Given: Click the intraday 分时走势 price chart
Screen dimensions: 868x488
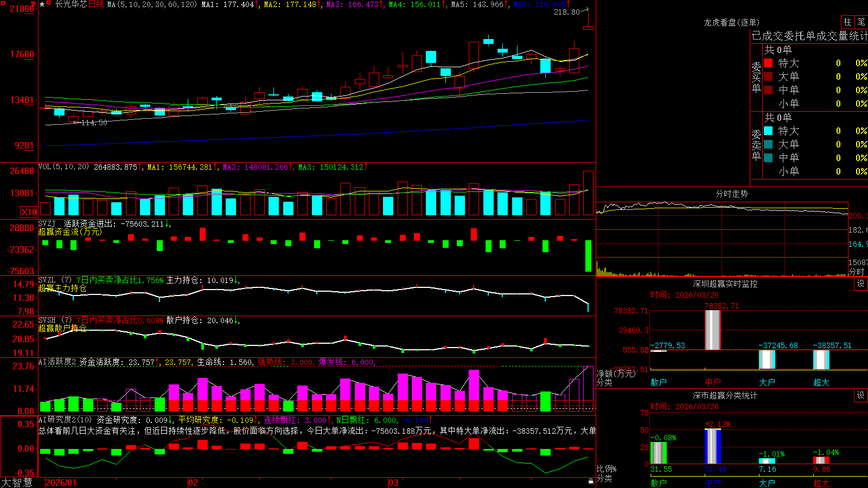Looking at the screenshot, I should click(x=722, y=230).
